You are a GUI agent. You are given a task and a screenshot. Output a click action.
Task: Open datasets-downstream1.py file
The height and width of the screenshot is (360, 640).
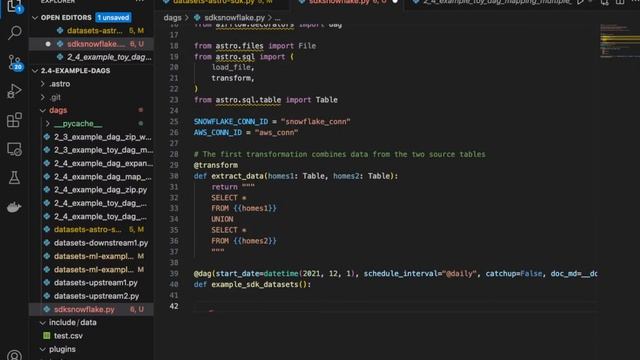101,243
